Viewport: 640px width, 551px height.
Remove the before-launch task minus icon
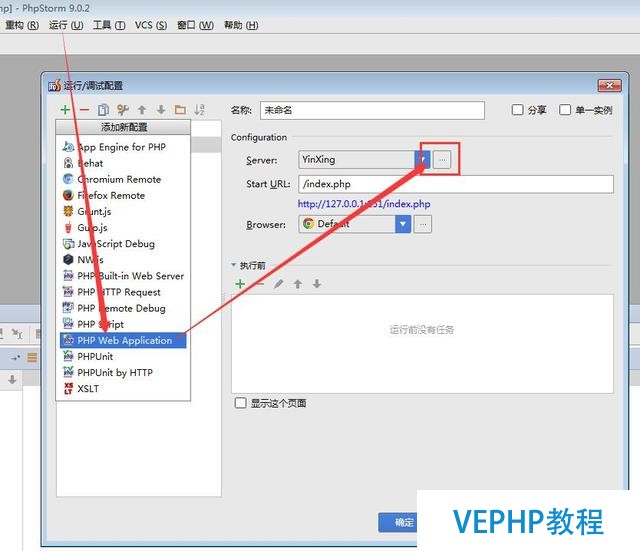tap(260, 284)
